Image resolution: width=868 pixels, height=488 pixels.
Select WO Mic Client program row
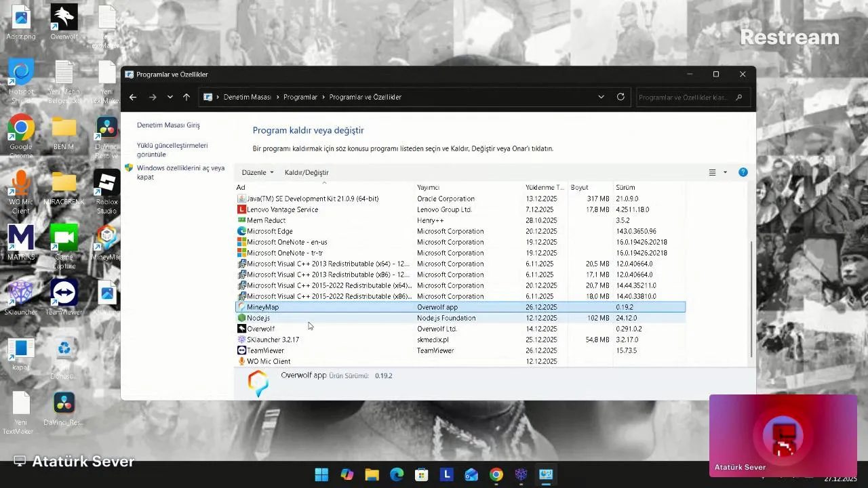(460, 361)
